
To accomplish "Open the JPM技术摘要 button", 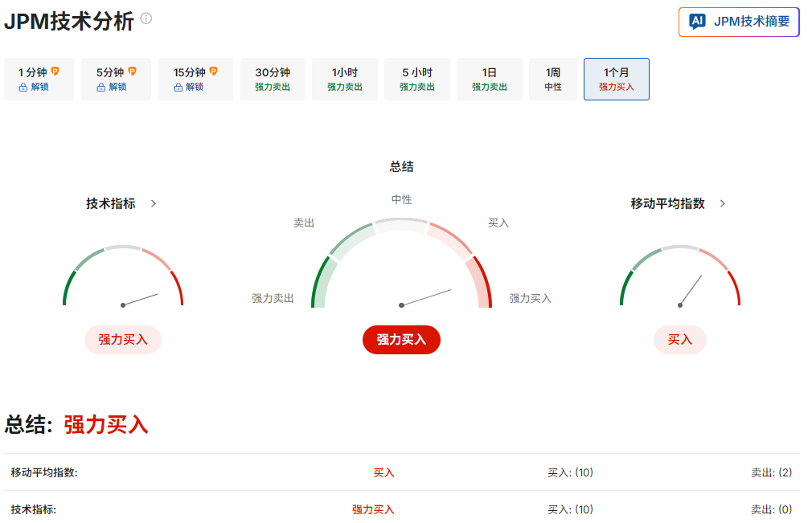I will click(x=738, y=22).
